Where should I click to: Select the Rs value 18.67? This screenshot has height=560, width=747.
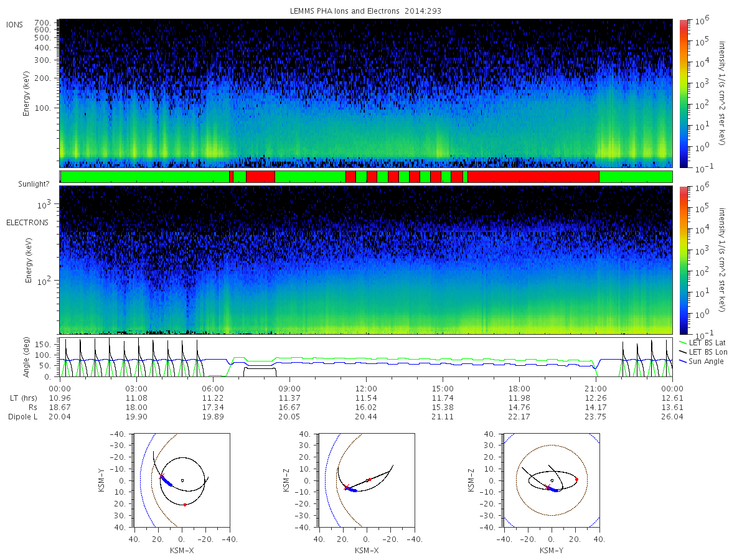[x=60, y=407]
